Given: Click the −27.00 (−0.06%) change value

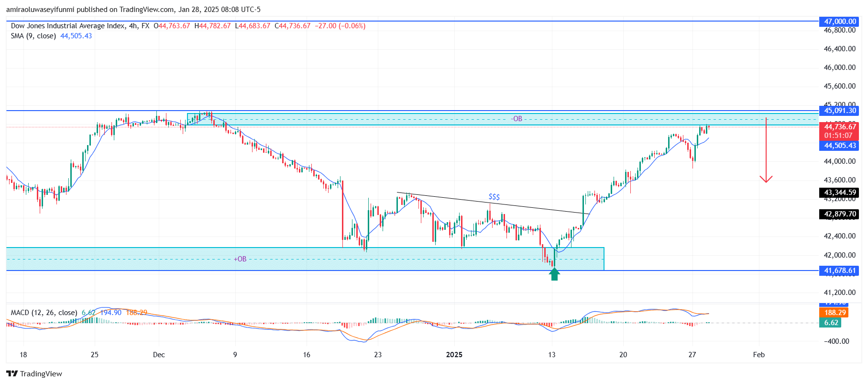Looking at the screenshot, I should click(x=340, y=26).
